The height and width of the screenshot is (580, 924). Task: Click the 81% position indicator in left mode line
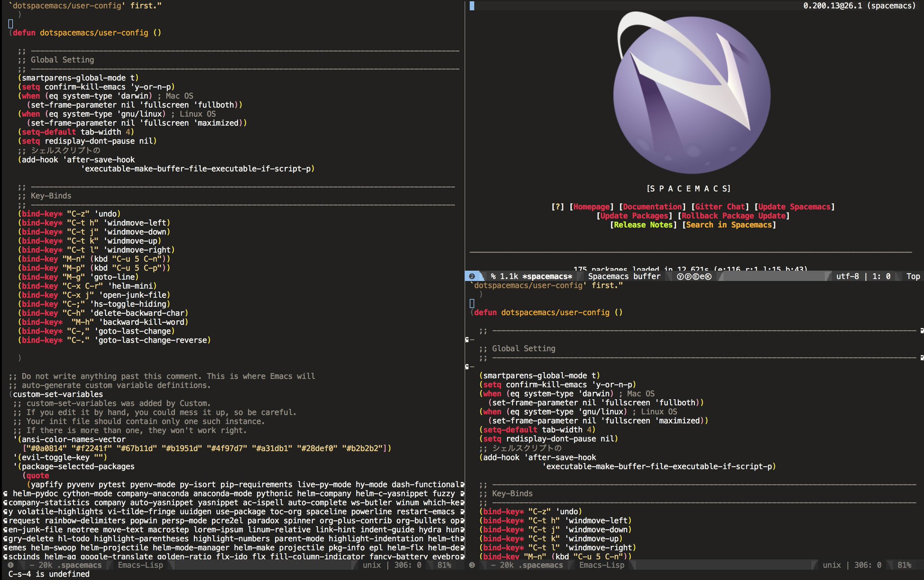tap(444, 565)
